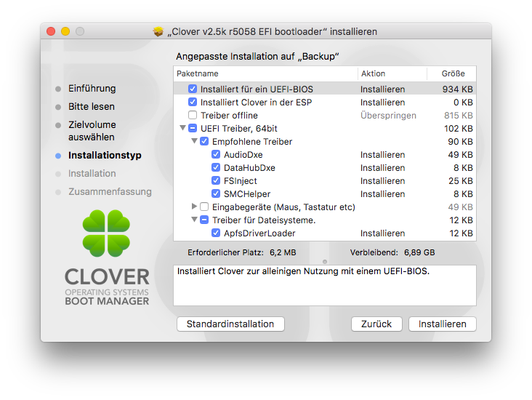Click the 'FSInject' package name
This screenshot has height=400, width=532.
(x=241, y=181)
